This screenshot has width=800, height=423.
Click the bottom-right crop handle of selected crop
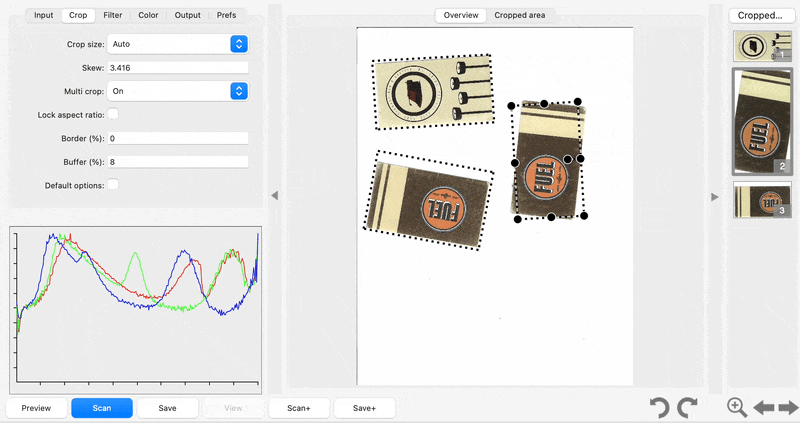pyautogui.click(x=584, y=216)
